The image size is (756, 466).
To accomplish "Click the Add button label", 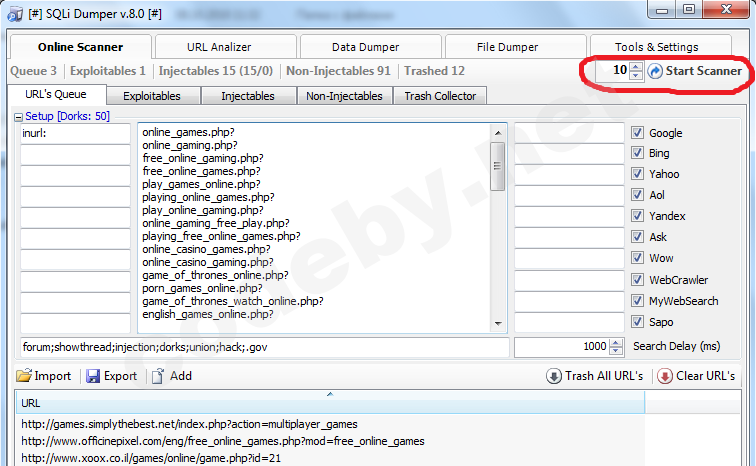I will tap(181, 376).
